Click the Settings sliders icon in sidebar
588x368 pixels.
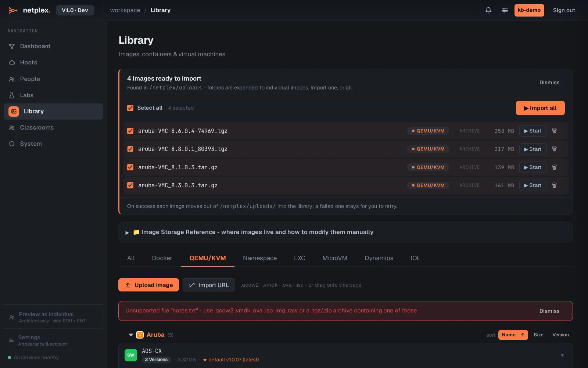pos(11,340)
